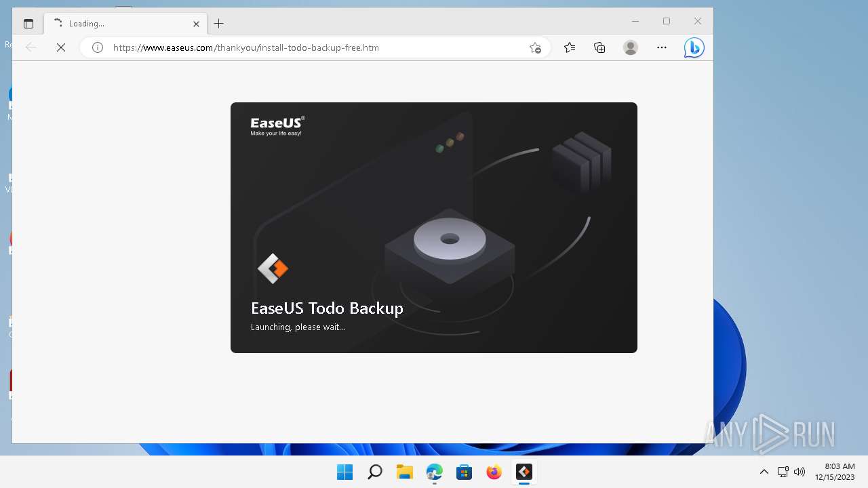Open the Favorites list
Image resolution: width=868 pixels, height=488 pixels.
(570, 47)
